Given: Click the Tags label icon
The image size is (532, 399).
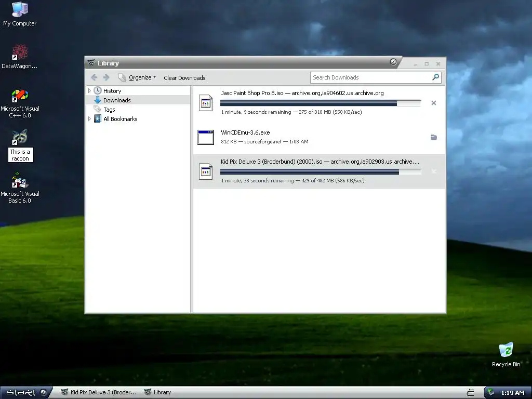Looking at the screenshot, I should coord(98,109).
